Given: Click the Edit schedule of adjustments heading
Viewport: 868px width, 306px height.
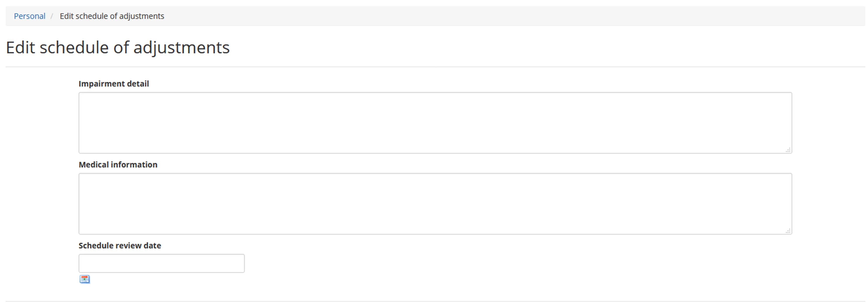Looking at the screenshot, I should point(118,47).
